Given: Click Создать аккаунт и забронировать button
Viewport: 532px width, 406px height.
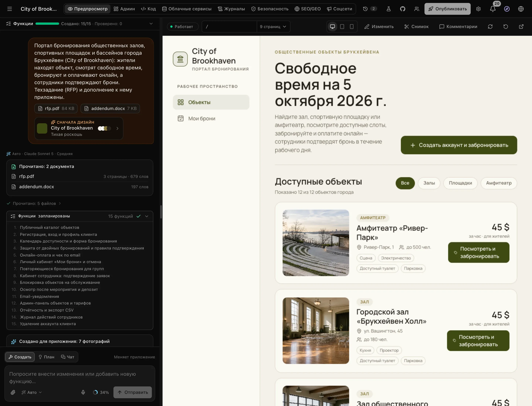Looking at the screenshot, I should (459, 145).
